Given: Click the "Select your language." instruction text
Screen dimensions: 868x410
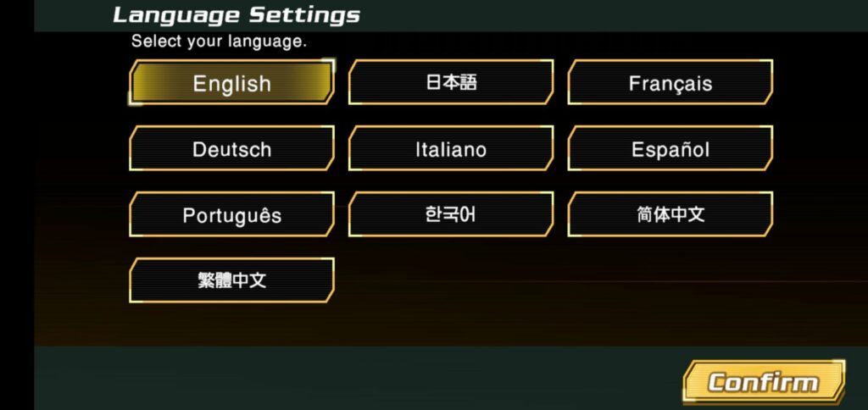Looking at the screenshot, I should [x=219, y=41].
